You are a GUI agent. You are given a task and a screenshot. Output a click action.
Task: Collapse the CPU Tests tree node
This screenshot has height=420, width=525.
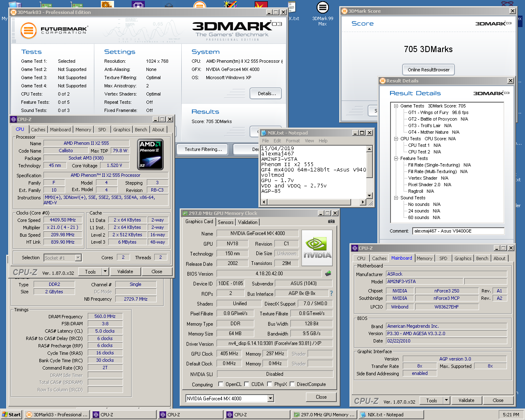click(396, 139)
